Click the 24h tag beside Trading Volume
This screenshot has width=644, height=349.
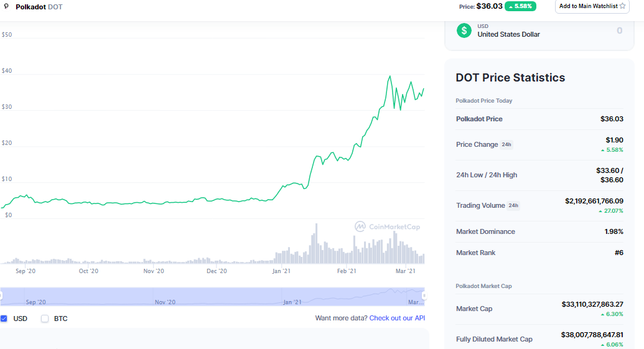tap(513, 205)
